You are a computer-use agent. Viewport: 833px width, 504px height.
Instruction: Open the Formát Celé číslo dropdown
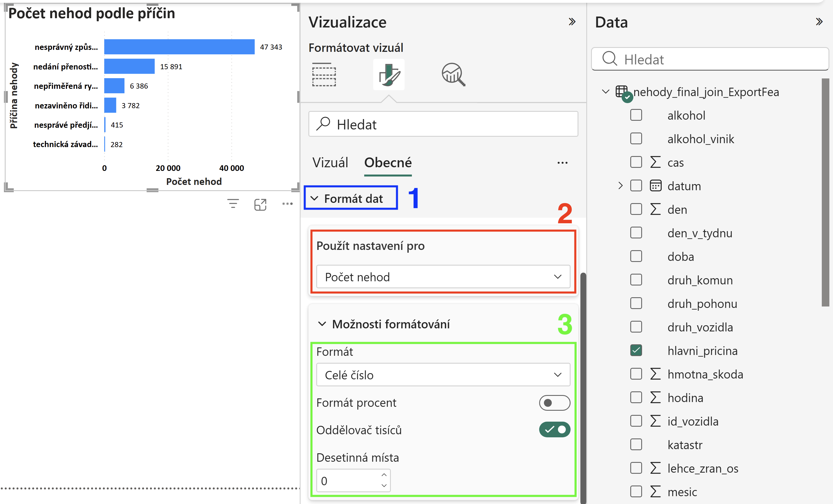pyautogui.click(x=443, y=375)
